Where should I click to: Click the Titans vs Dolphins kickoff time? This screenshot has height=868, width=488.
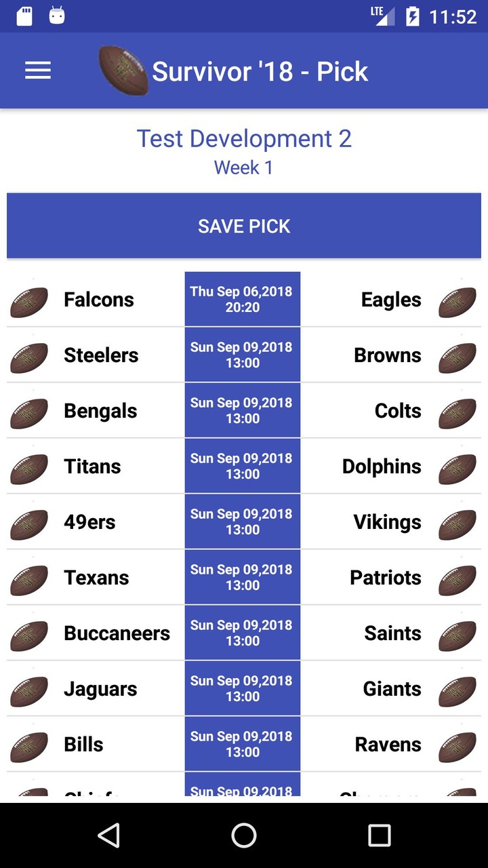(242, 465)
